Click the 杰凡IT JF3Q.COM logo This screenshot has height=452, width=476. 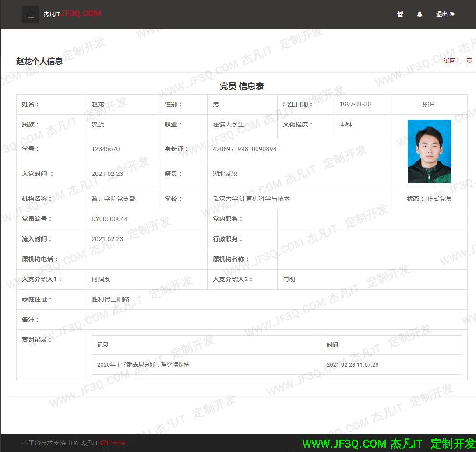tap(72, 14)
